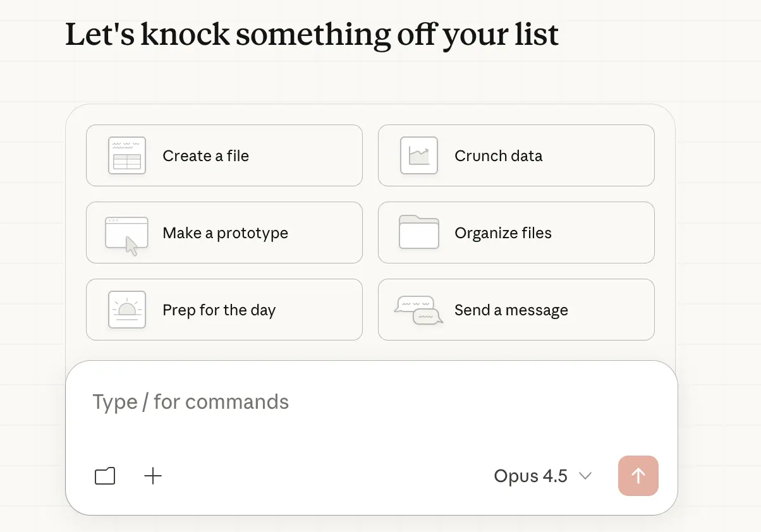The width and height of the screenshot is (761, 532).
Task: Click the spreadsheet icon for Create a file
Action: pyautogui.click(x=127, y=155)
